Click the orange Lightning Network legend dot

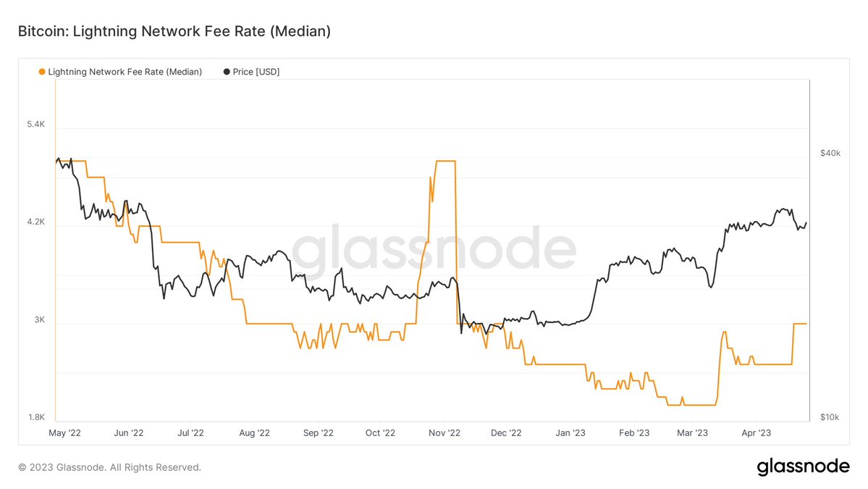coord(41,72)
